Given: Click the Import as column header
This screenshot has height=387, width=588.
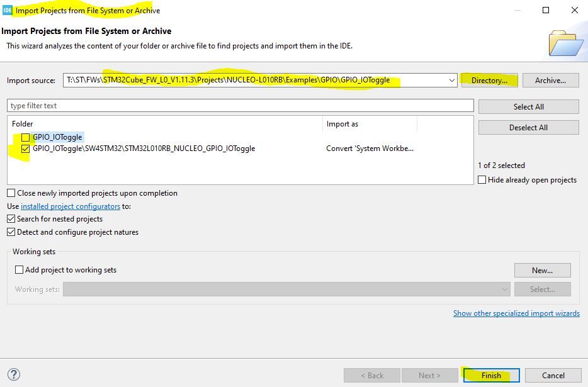Looking at the screenshot, I should tap(370, 124).
